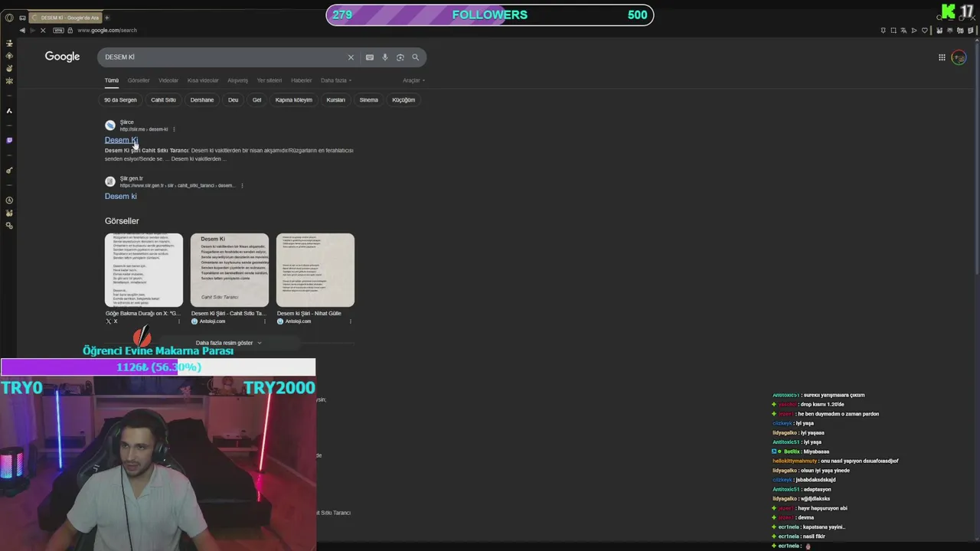
Task: Open the Opera menu logo button
Action: [x=9, y=18]
